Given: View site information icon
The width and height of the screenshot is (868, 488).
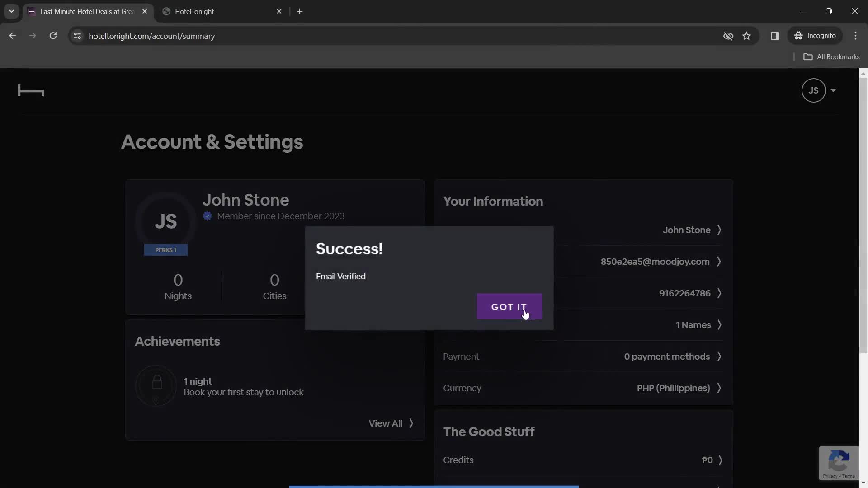Looking at the screenshot, I should tap(77, 36).
